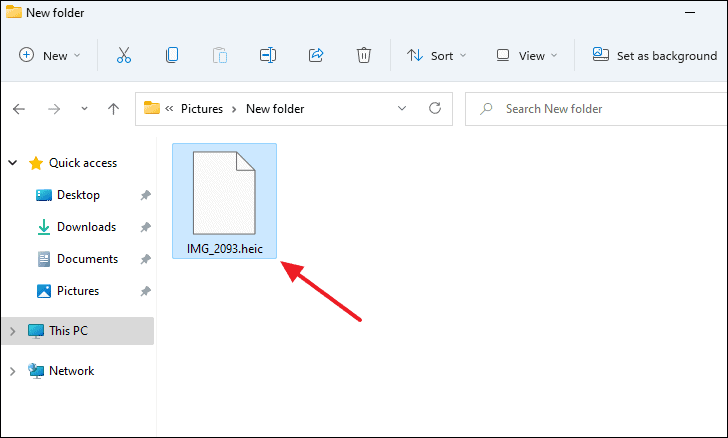Expand the This PC tree node
Viewport: 728px width, 438px height.
pyautogui.click(x=12, y=331)
